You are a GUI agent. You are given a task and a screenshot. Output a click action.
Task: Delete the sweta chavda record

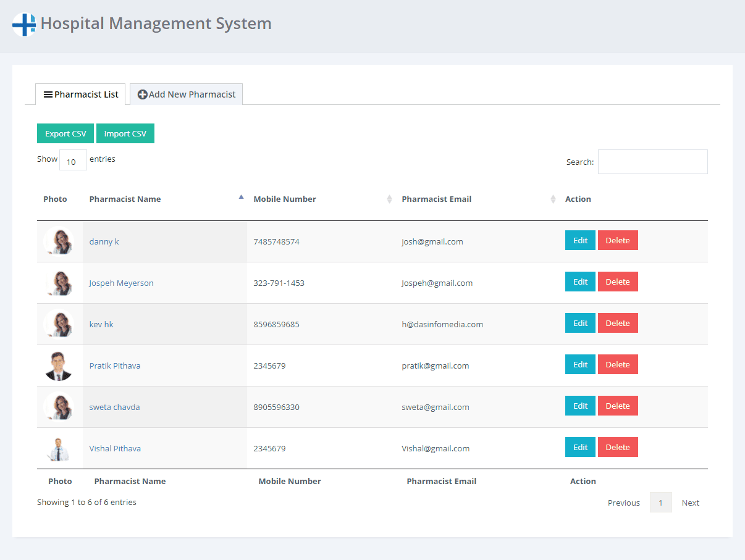(617, 406)
